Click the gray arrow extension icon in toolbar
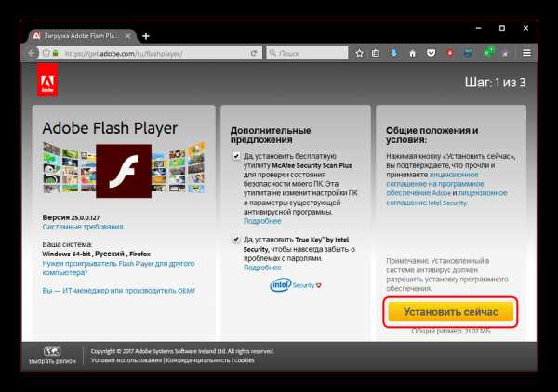Screen dimensions: 558x392 [x=505, y=54]
